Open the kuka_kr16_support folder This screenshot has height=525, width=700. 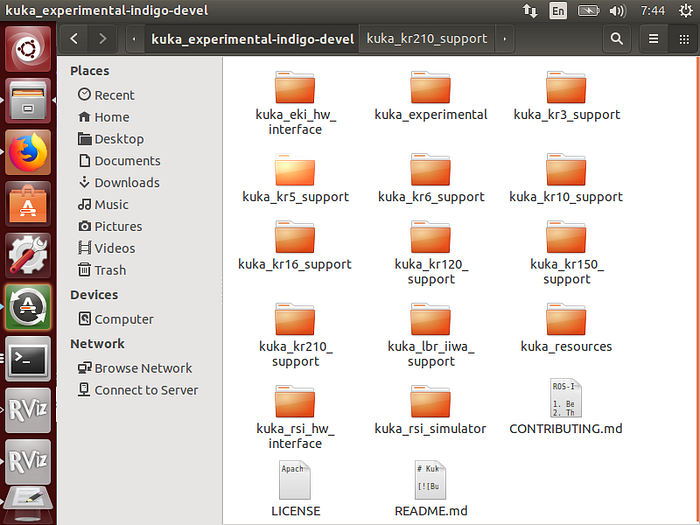tap(295, 246)
